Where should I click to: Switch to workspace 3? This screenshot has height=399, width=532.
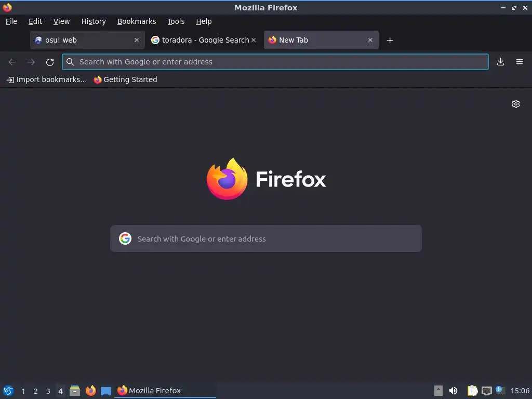point(48,391)
